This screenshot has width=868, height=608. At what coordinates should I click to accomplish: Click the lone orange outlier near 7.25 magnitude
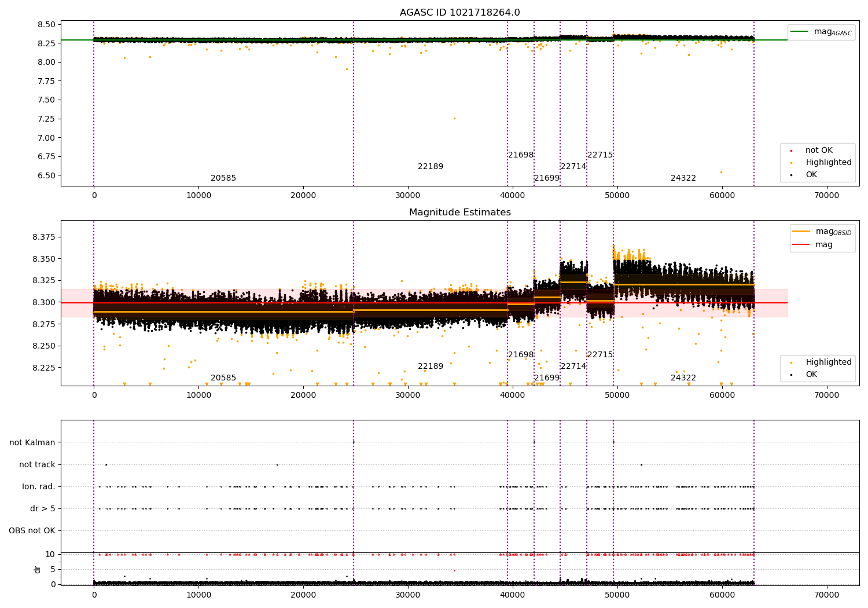pos(454,118)
